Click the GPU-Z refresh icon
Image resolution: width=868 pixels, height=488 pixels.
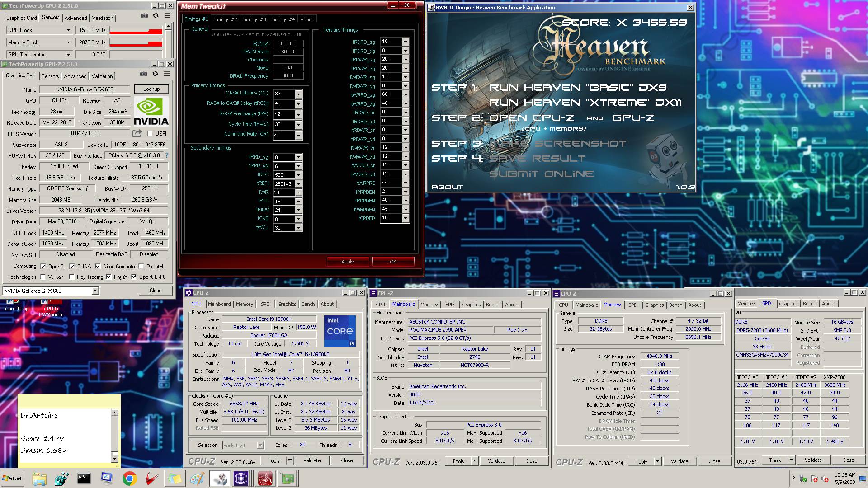155,74
